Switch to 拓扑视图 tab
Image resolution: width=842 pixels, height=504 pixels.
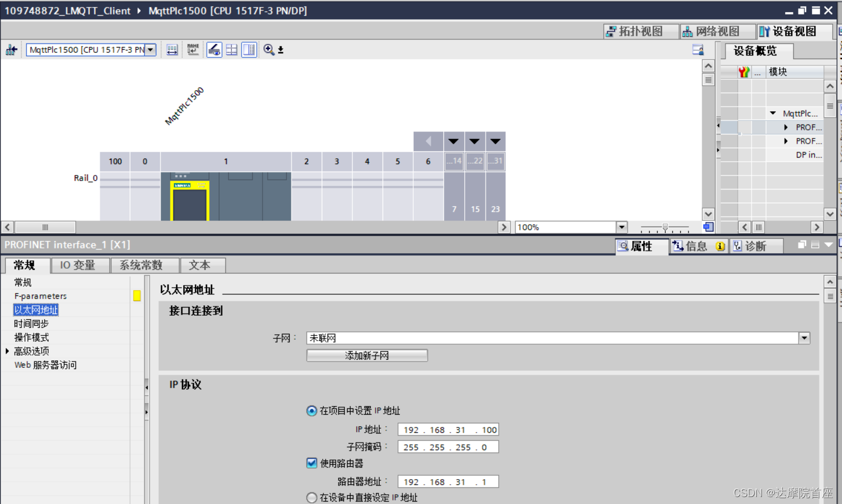(641, 31)
